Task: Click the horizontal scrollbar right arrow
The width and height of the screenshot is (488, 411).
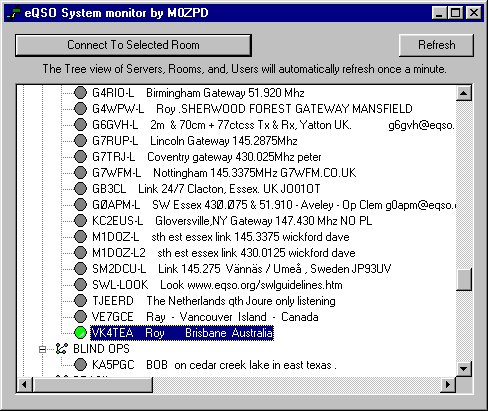Action: 448,384
